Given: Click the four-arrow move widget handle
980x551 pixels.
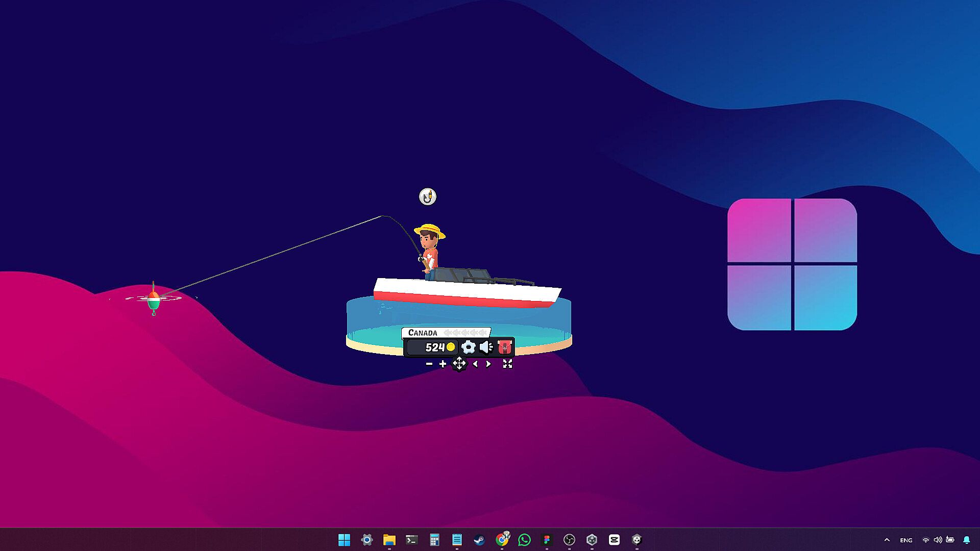Looking at the screenshot, I should [459, 364].
